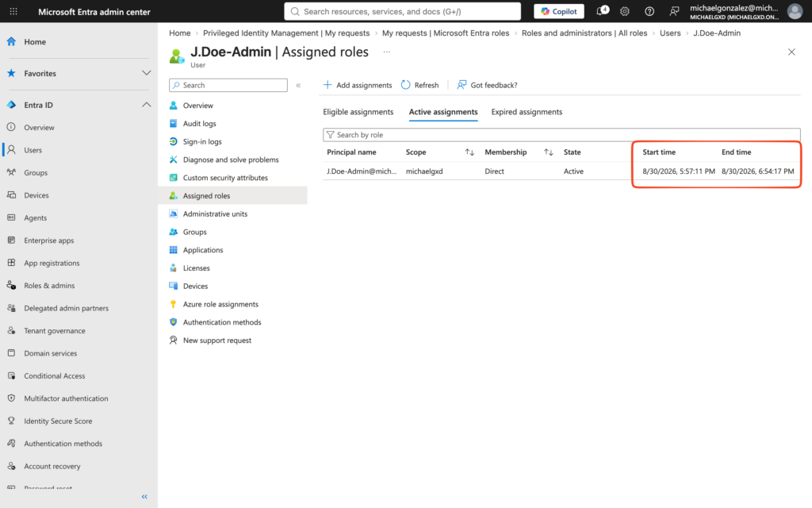Expand the Favorites section

(x=147, y=73)
